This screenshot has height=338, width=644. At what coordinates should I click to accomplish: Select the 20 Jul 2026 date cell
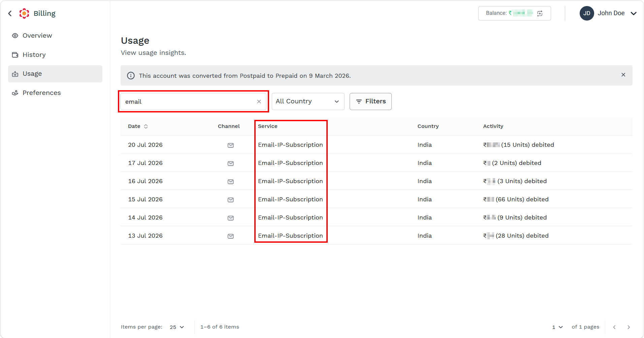[x=145, y=145]
